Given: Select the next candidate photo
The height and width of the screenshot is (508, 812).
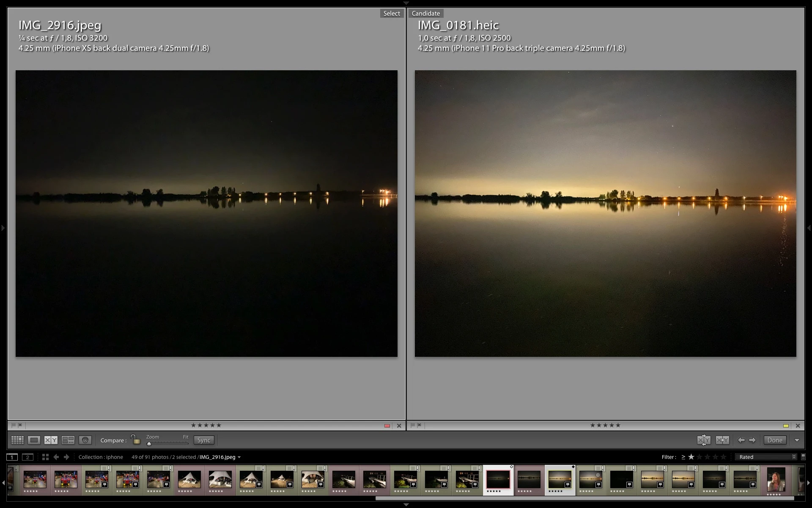Looking at the screenshot, I should (x=752, y=440).
